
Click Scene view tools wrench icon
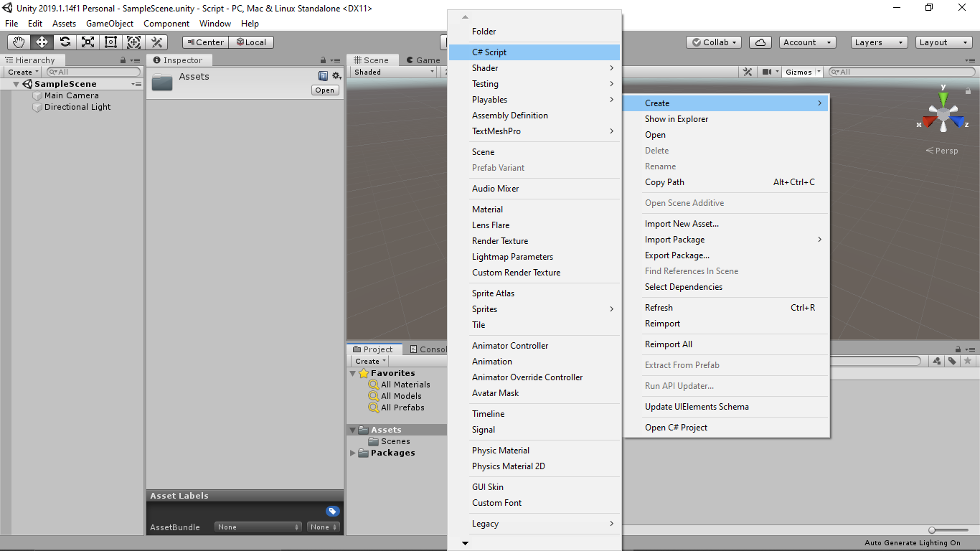pos(748,72)
